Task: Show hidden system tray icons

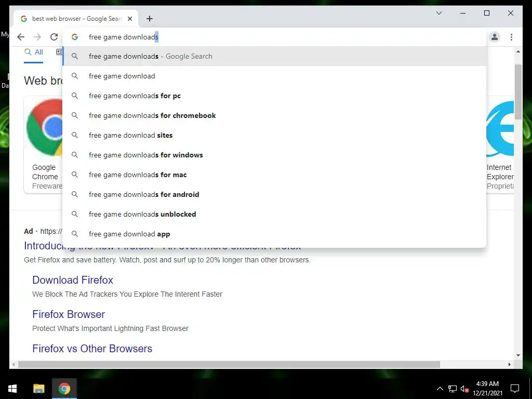Action: [440, 389]
